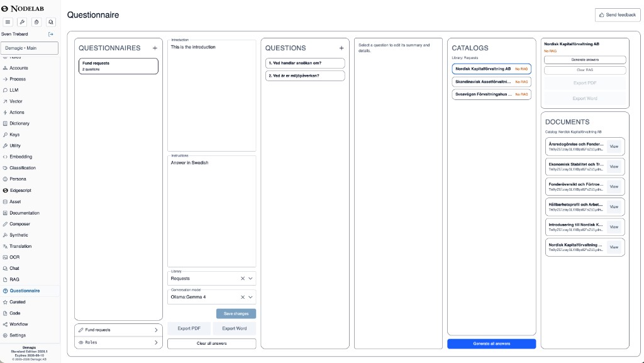Open Process in the sidebar
Screen dimensions: 644x363
[17, 79]
